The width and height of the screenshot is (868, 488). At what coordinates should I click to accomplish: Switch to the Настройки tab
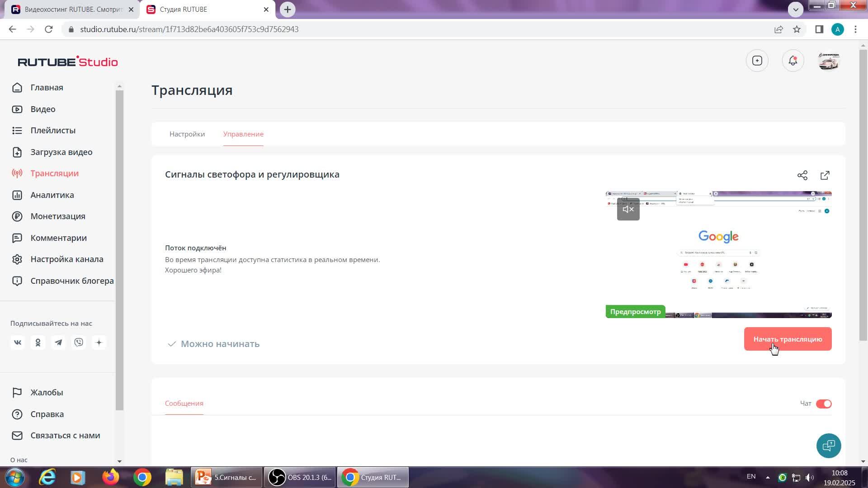187,134
